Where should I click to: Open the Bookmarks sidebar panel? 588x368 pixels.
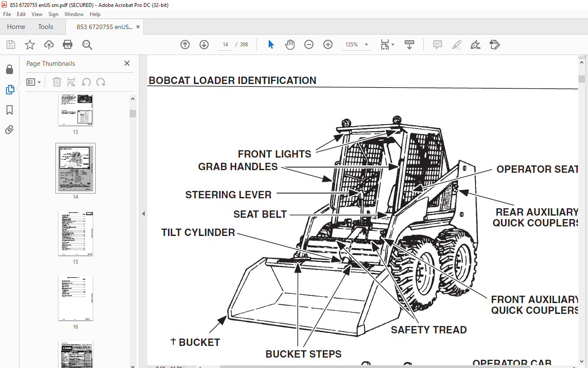(10, 110)
